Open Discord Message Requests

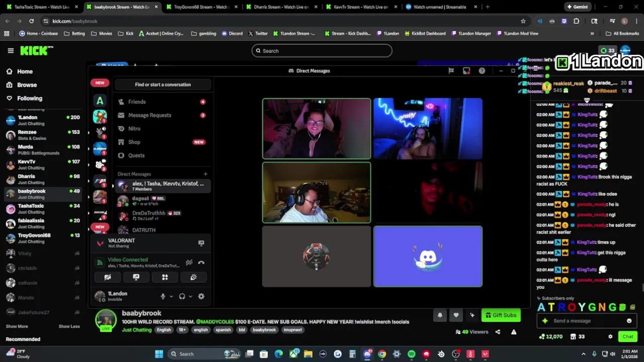tap(163, 115)
